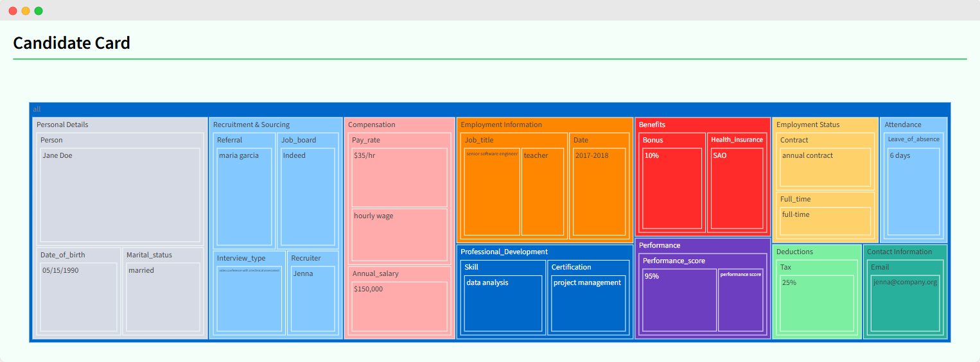Viewport: 980px width, 362px height.
Task: Click the red 10% bonus cell
Action: [x=672, y=189]
